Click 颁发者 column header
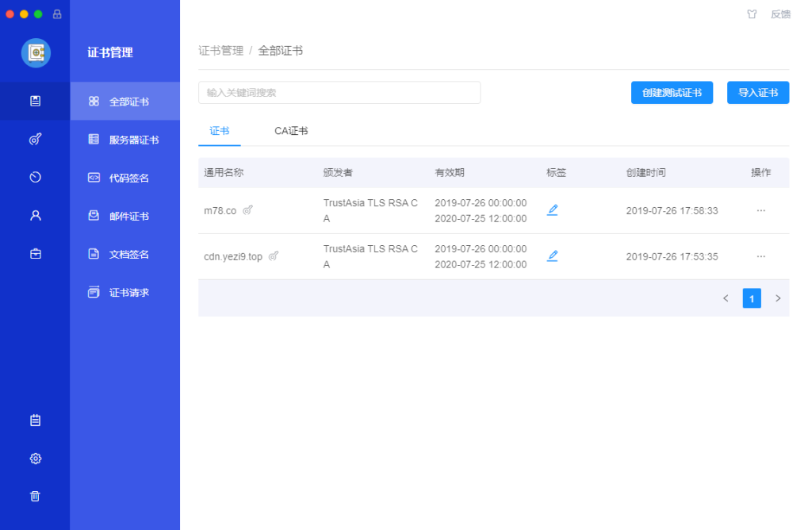The image size is (812, 530). pyautogui.click(x=338, y=172)
